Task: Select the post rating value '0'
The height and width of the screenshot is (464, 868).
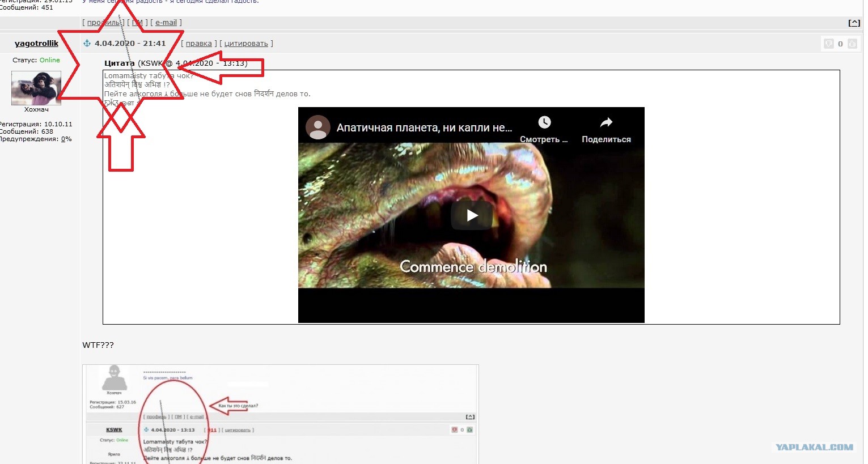Action: tap(840, 44)
